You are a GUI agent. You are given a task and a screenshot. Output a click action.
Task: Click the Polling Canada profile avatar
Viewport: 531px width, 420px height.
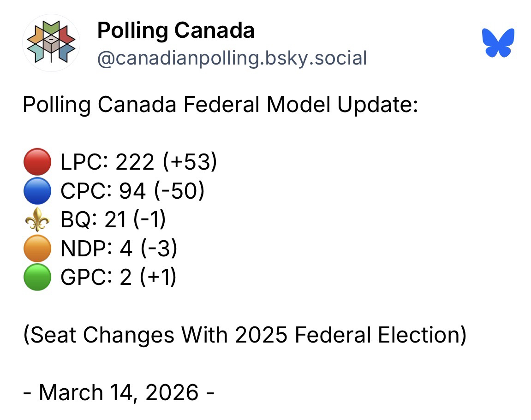pyautogui.click(x=51, y=43)
